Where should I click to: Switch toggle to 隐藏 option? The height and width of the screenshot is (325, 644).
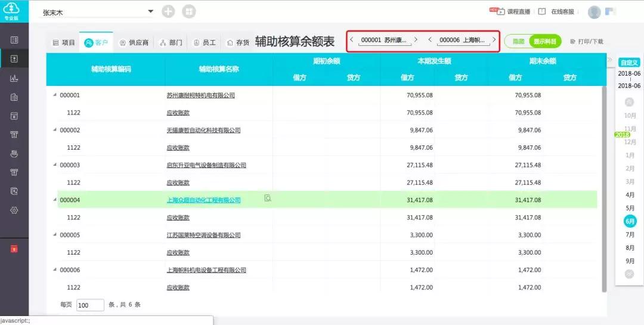[519, 42]
